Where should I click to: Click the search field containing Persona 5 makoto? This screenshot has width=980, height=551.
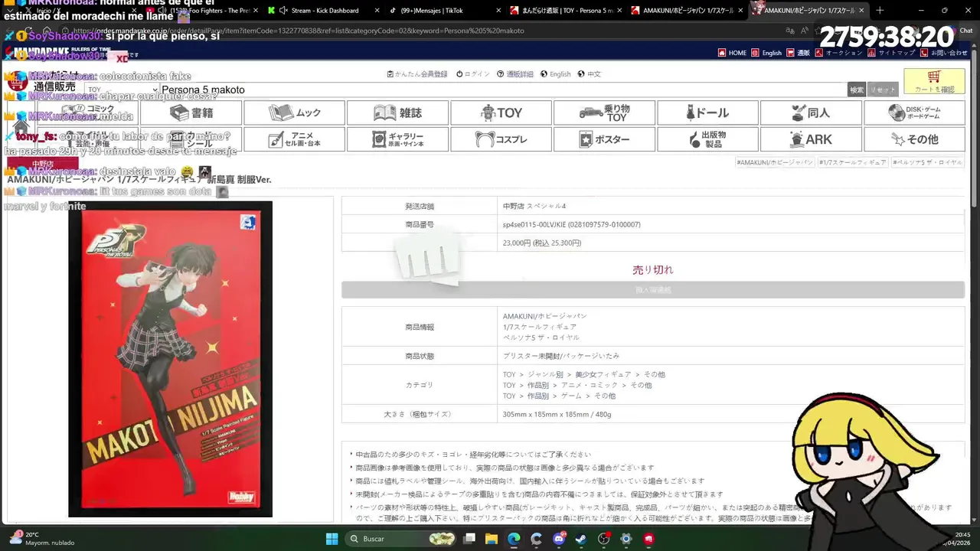pyautogui.click(x=501, y=90)
